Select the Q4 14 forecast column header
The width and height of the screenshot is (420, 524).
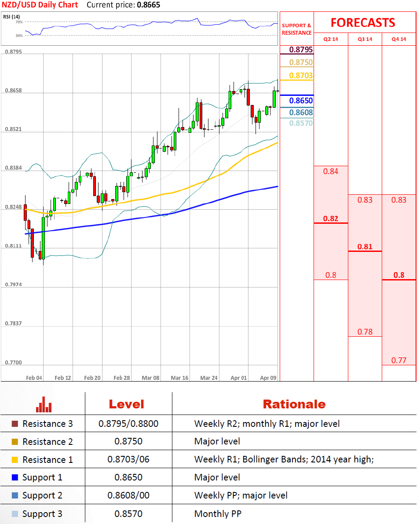tap(398, 39)
